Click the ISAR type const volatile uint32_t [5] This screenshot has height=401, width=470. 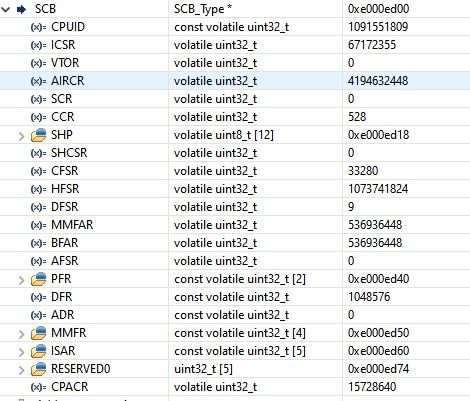pos(240,351)
